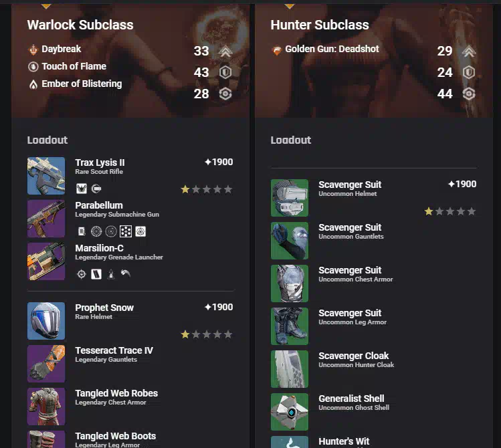Open the Trax Lysis II scout rifle thumbnail
Screen dimensions: 501x448
46,176
